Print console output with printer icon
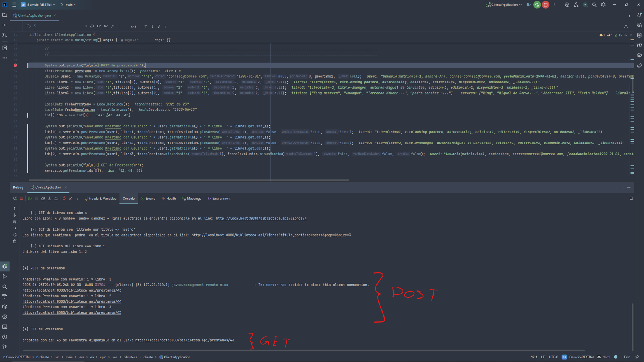The width and height of the screenshot is (644, 362). coord(15,235)
